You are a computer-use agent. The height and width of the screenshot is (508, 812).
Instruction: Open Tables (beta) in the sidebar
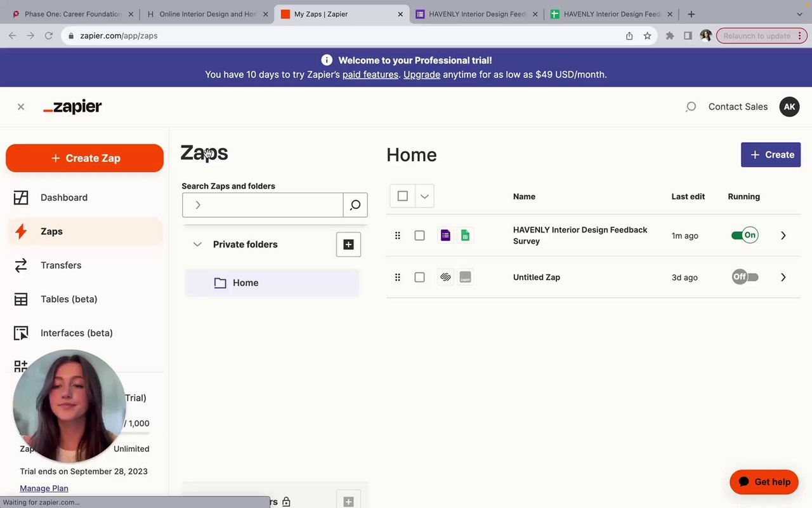coord(84,299)
